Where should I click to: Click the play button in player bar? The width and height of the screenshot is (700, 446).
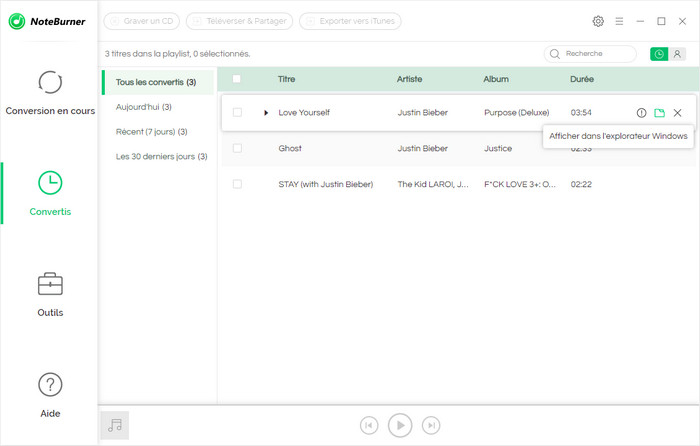coord(400,425)
